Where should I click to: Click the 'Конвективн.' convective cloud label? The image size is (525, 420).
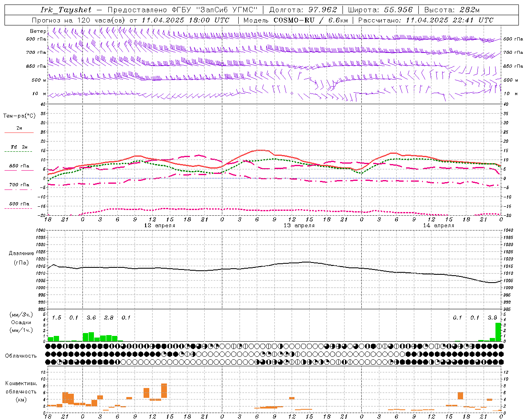click(21, 383)
